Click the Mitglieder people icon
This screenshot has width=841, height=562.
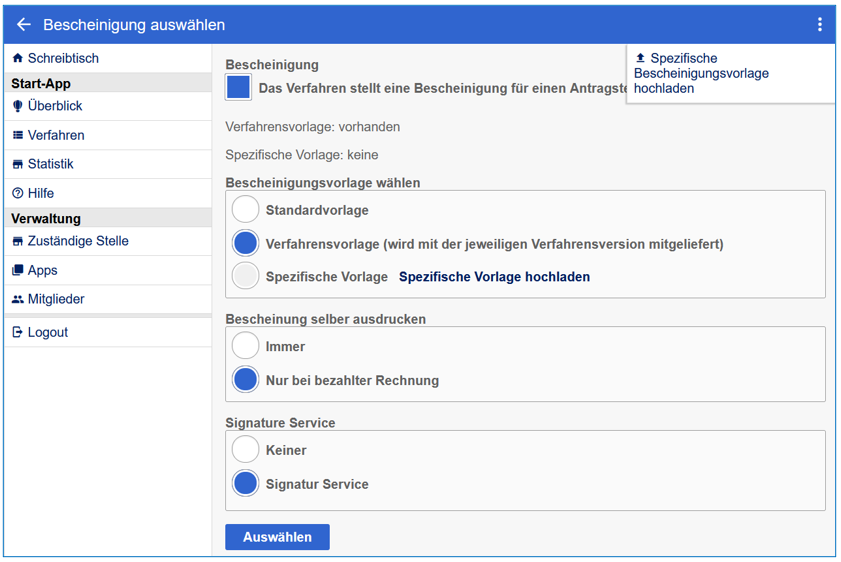18,299
